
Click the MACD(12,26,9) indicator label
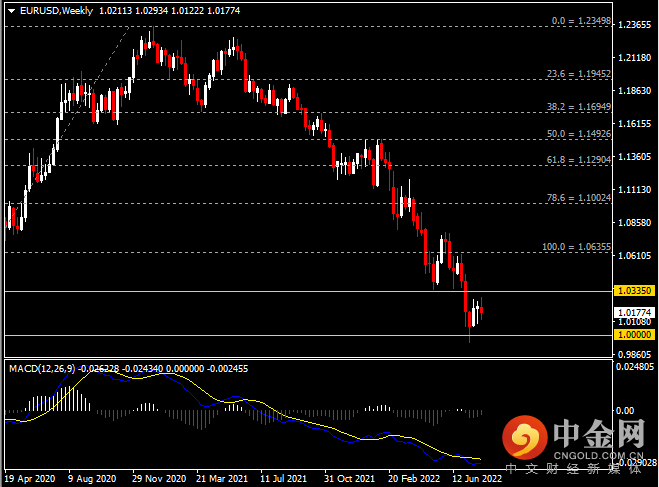pos(42,369)
